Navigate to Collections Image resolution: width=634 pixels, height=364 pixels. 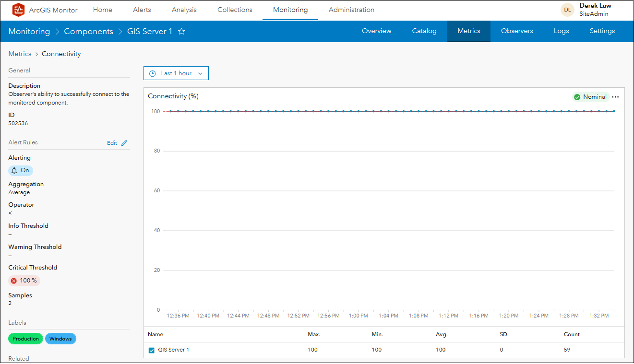click(x=235, y=10)
